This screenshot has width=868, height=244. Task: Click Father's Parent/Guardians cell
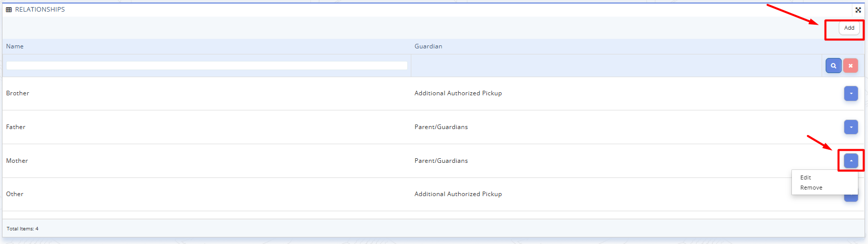(x=441, y=127)
